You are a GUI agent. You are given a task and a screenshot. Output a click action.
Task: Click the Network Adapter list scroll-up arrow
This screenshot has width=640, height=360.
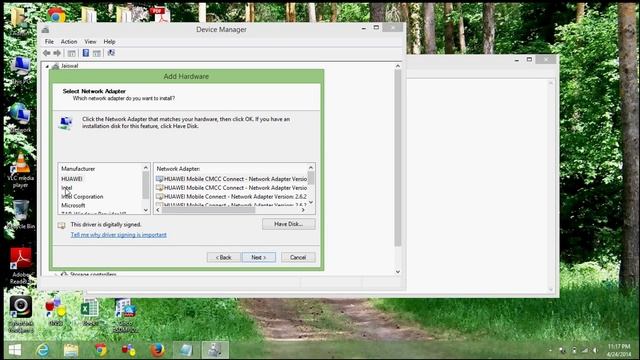click(311, 168)
